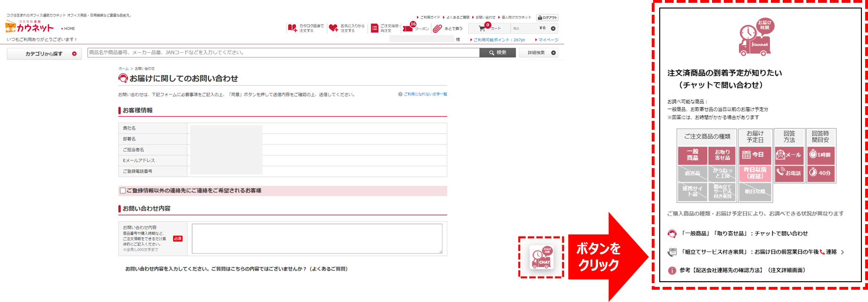Expand the 組立てサービス付き家具 row chevron

tap(843, 252)
